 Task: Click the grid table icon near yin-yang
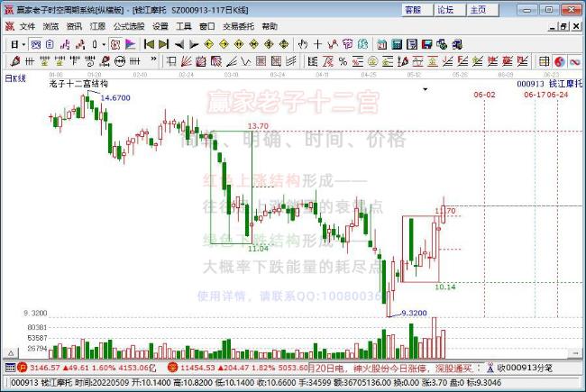click(x=545, y=61)
